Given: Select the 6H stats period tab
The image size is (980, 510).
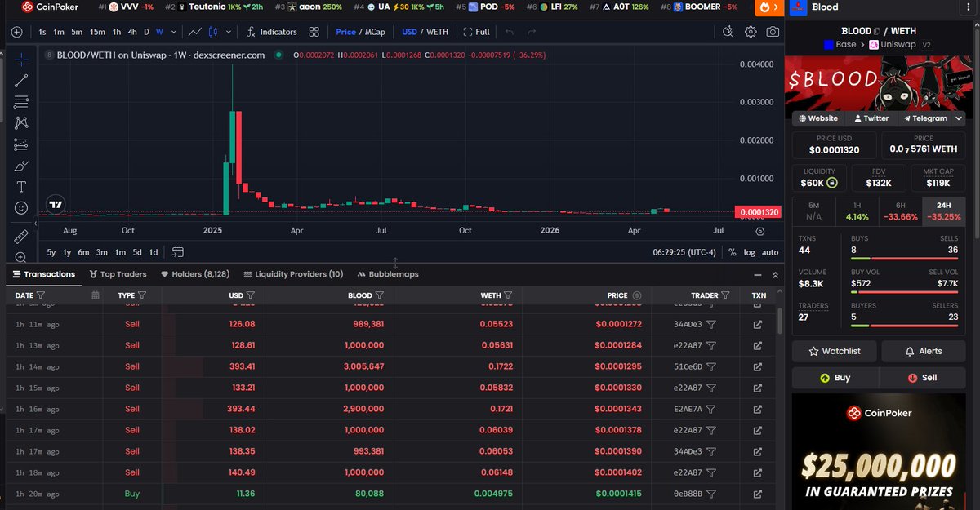Looking at the screenshot, I should [x=900, y=211].
